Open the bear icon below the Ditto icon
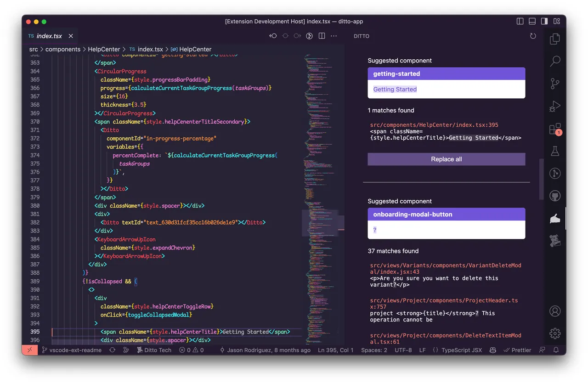 coord(555,240)
